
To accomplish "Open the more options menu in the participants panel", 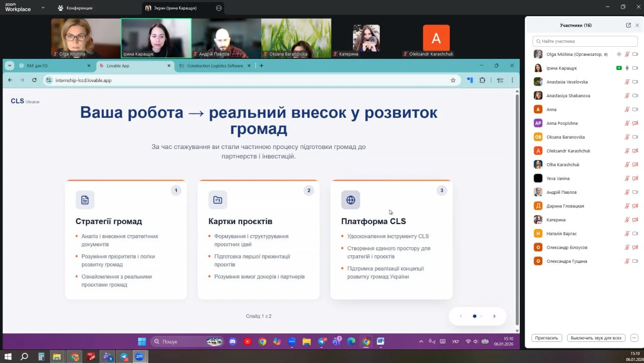I will pyautogui.click(x=634, y=338).
